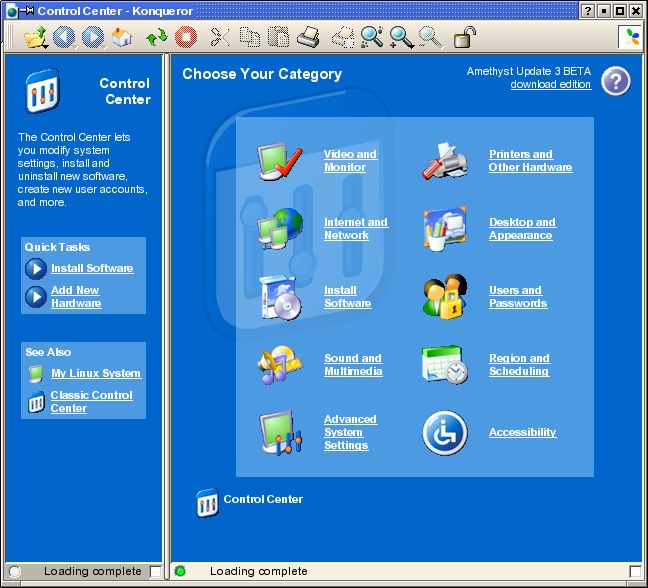Click the Konqueror throbber logo icon
648x588 pixels.
click(x=632, y=37)
